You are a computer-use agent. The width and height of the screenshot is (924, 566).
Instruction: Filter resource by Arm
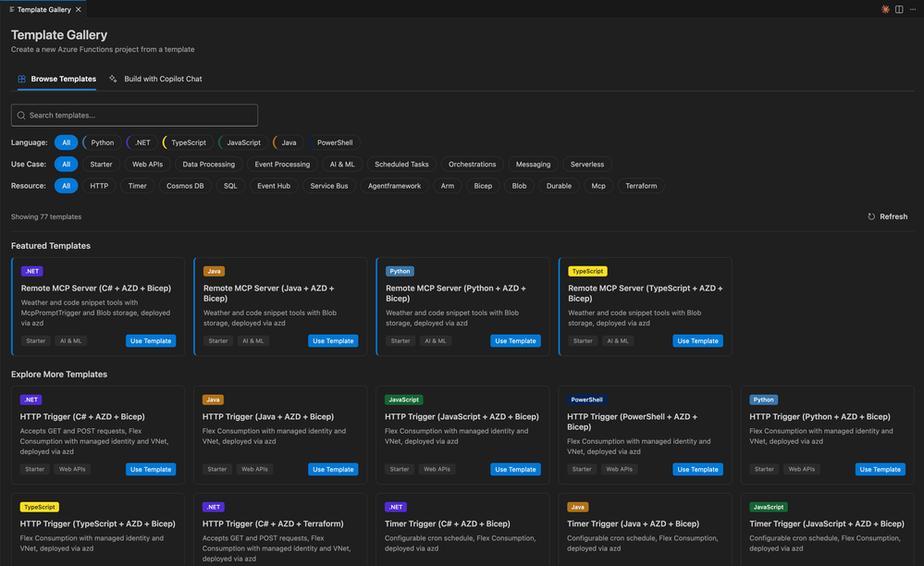tap(448, 186)
